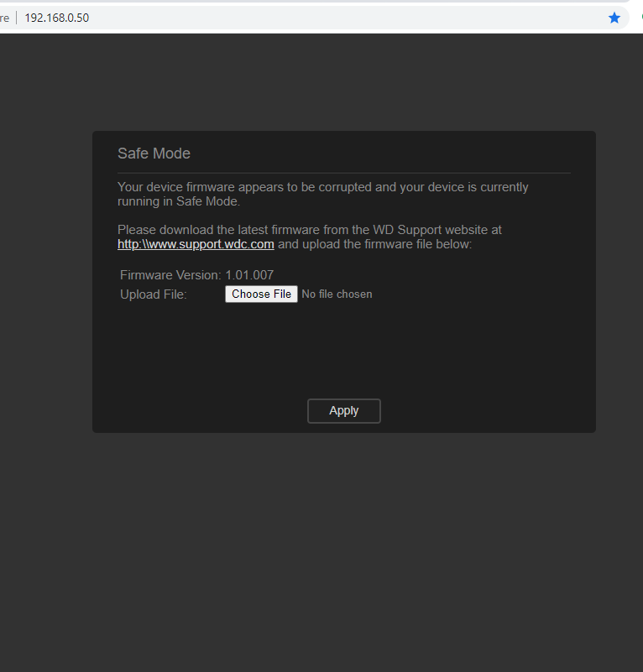Click the 'No file chosen' text
This screenshot has width=643, height=672.
[337, 294]
